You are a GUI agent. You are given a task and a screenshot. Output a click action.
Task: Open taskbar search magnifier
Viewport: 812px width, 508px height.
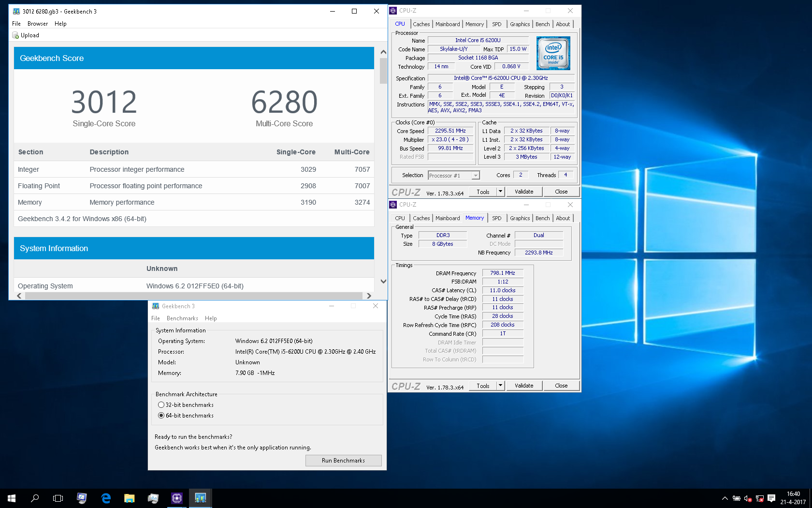pyautogui.click(x=35, y=498)
